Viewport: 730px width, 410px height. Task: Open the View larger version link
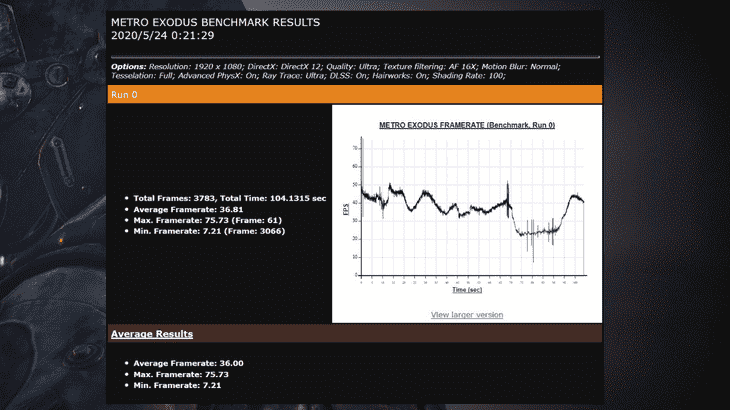click(x=466, y=315)
